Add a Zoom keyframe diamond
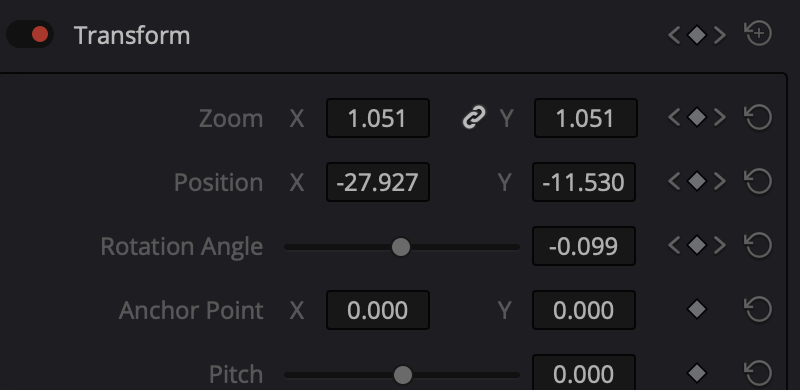 697,117
